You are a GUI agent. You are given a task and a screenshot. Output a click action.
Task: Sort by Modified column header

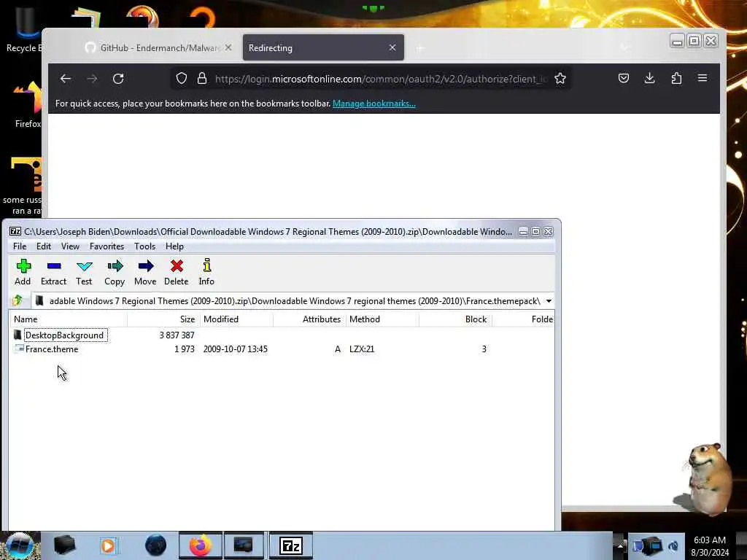click(236, 319)
